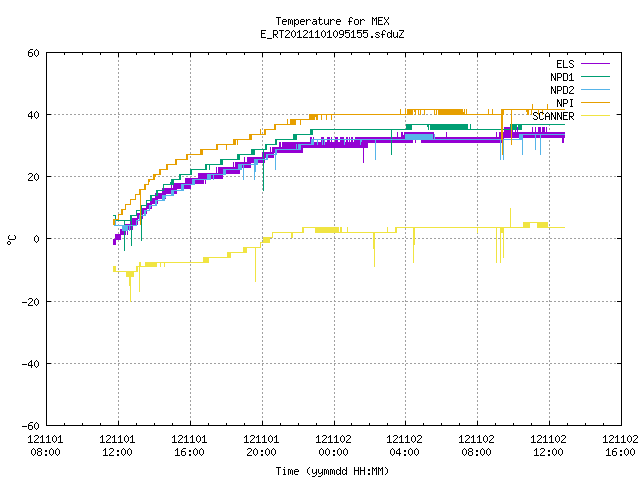Click the chart title 'Temperature for MEX'
The height and width of the screenshot is (480, 640).
[x=332, y=21]
